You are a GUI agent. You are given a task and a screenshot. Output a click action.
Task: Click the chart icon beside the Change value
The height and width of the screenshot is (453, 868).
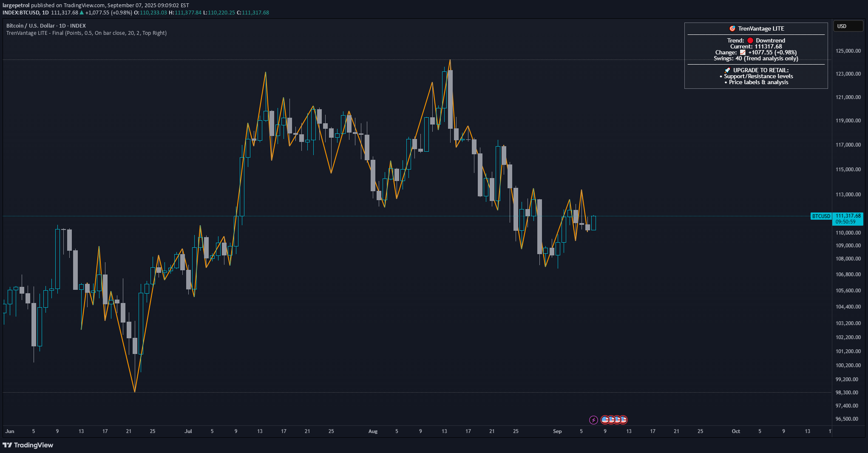(x=743, y=53)
